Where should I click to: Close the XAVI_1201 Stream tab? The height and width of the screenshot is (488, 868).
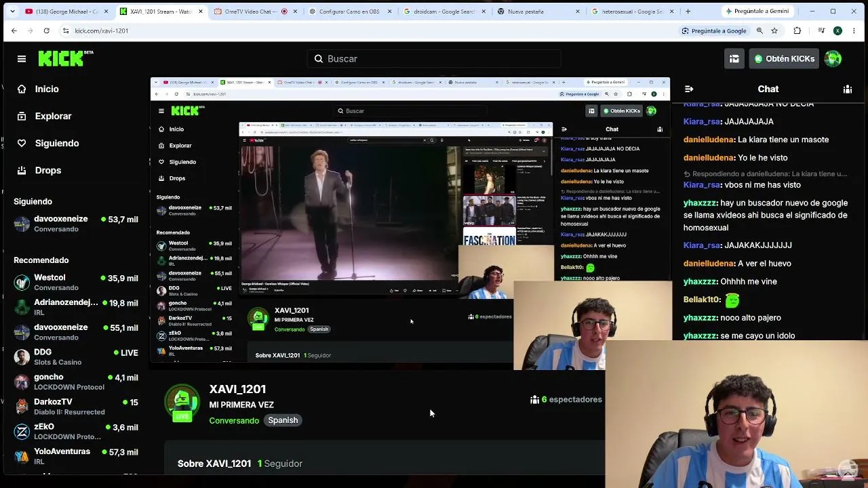point(200,12)
